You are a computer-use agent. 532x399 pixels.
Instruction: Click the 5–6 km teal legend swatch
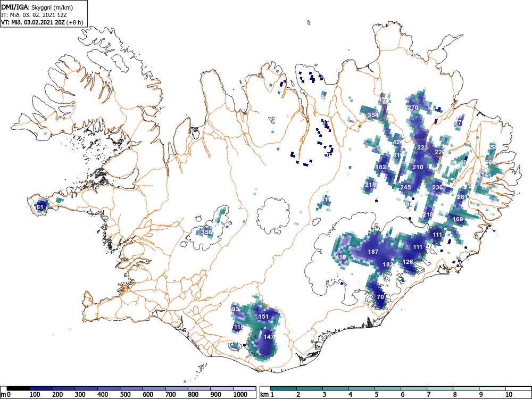coord(388,388)
